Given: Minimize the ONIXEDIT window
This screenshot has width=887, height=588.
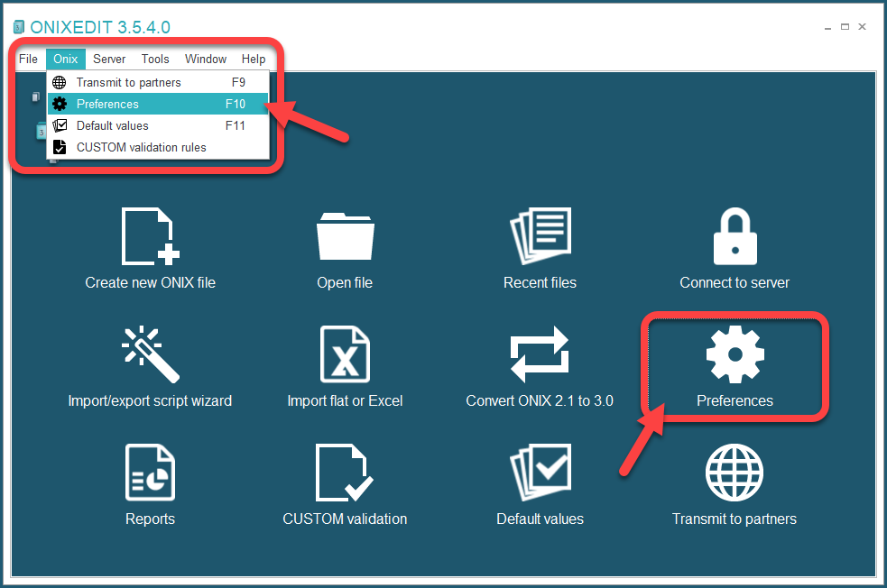Looking at the screenshot, I should pos(827,27).
